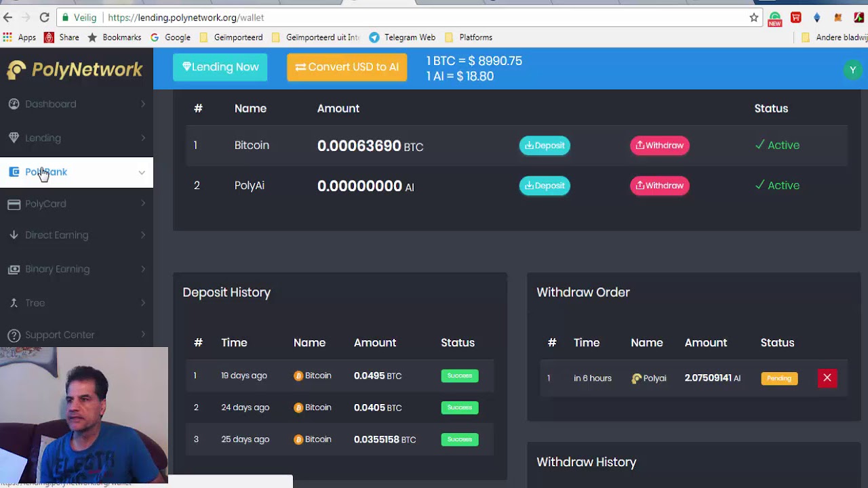Click the Support Center question icon
This screenshot has height=488, width=868.
[14, 335]
